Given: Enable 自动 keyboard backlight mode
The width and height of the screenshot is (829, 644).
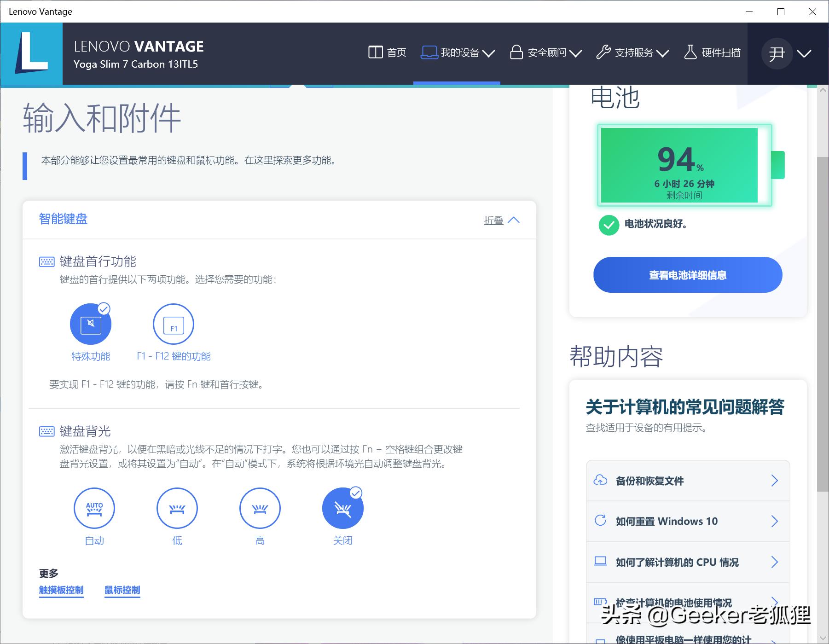Looking at the screenshot, I should click(x=94, y=508).
